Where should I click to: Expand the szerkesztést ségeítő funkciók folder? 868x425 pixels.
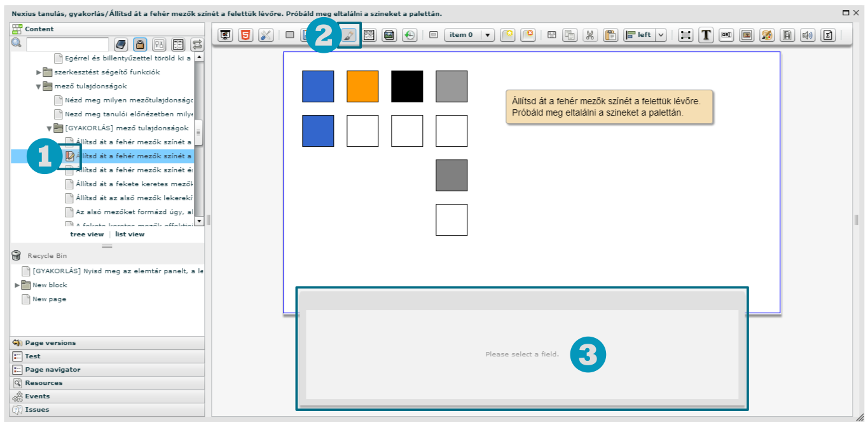tap(39, 72)
